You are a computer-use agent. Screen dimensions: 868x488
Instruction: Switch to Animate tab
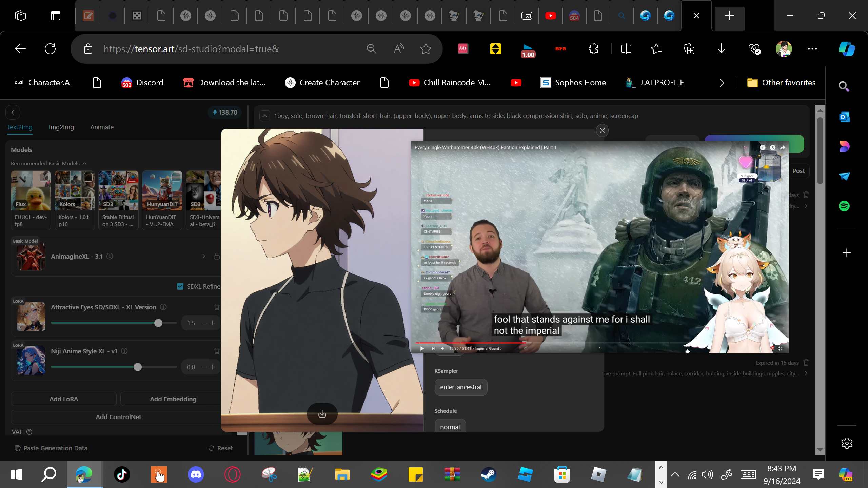[102, 127]
